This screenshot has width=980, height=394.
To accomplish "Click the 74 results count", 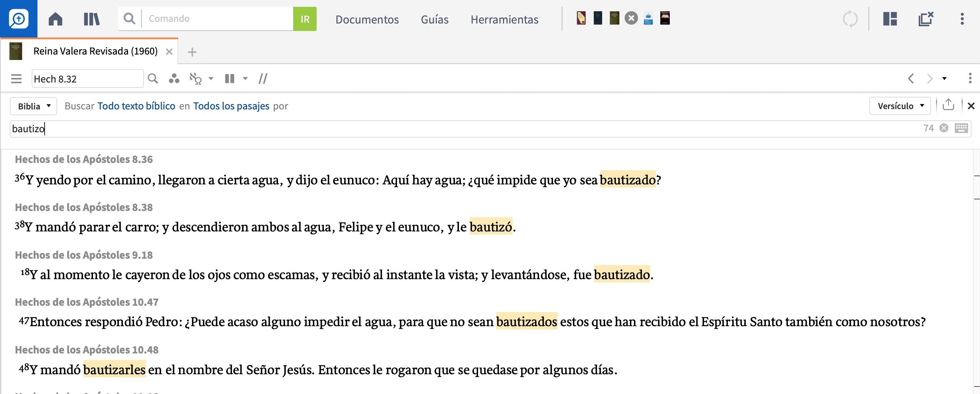I will tap(928, 128).
